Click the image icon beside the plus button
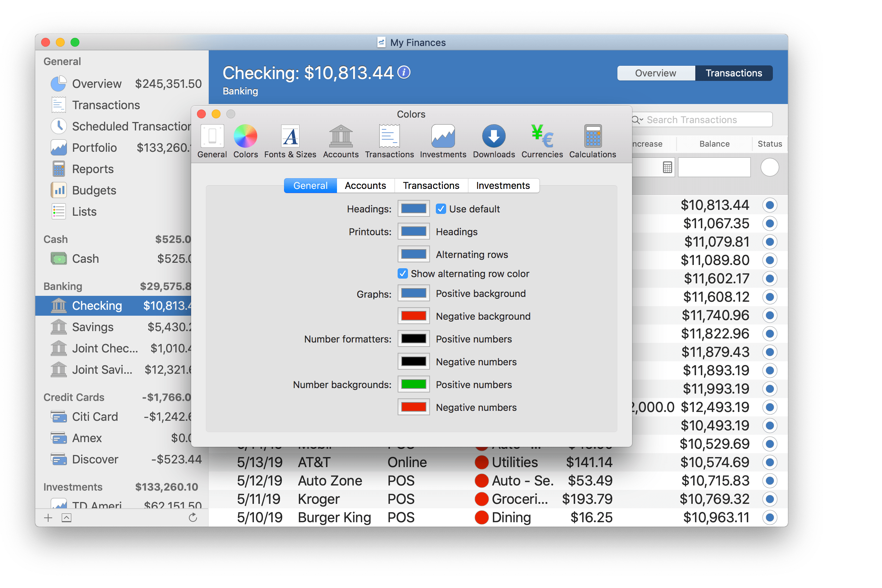 pyautogui.click(x=67, y=518)
